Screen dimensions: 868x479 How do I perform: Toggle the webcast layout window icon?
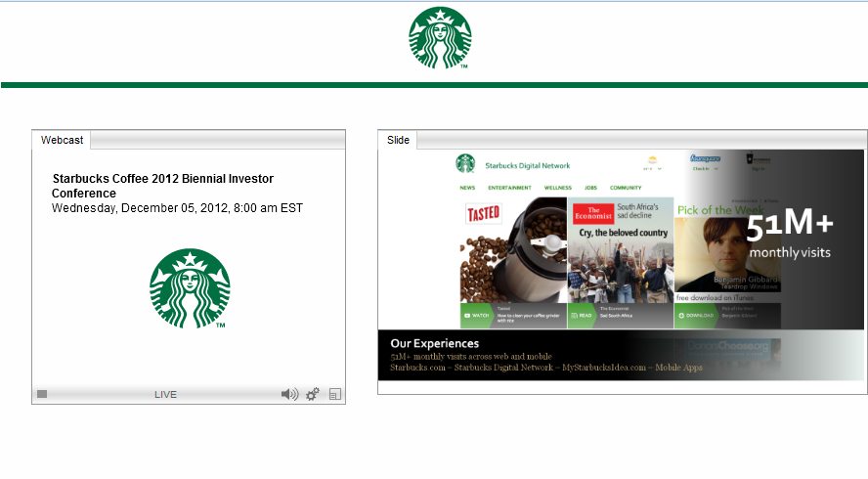tap(335, 394)
